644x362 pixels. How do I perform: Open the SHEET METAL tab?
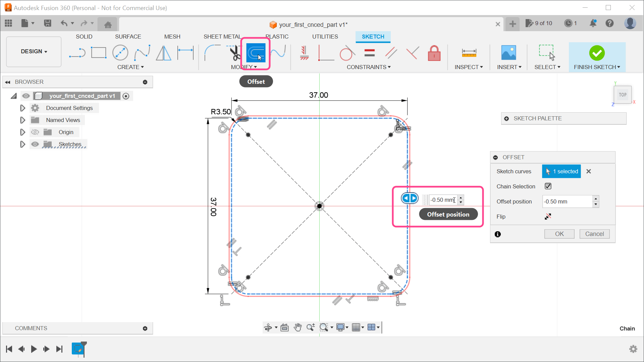click(222, 37)
